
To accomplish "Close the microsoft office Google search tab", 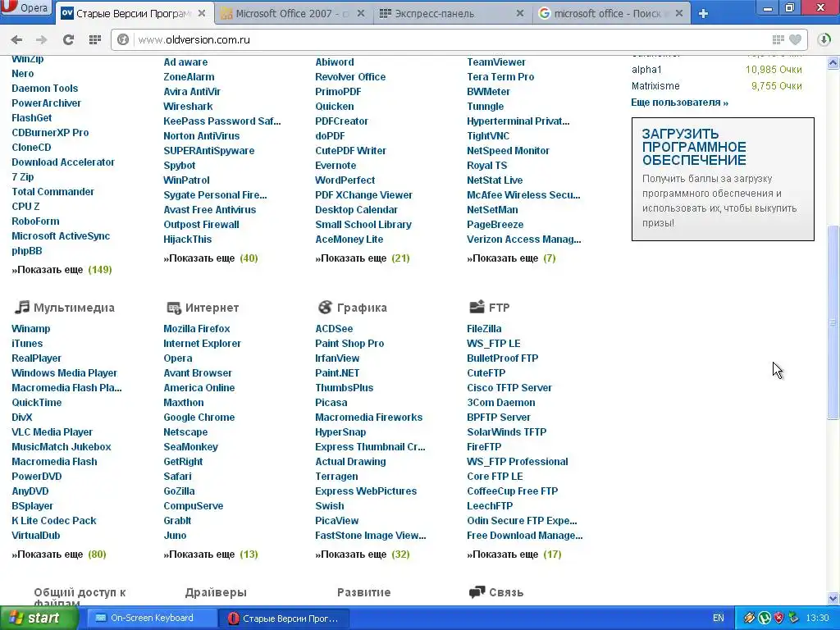I will (x=678, y=13).
